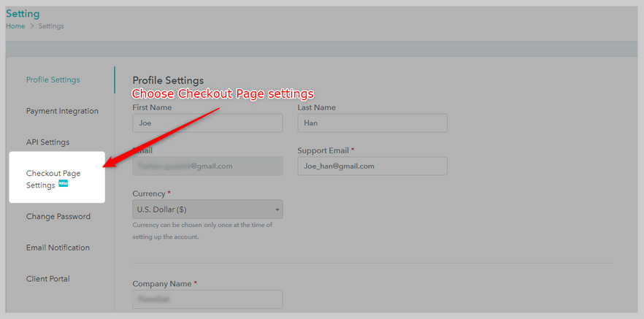The height and width of the screenshot is (319, 644).
Task: Click the First Name field containing Joe
Action: 207,123
